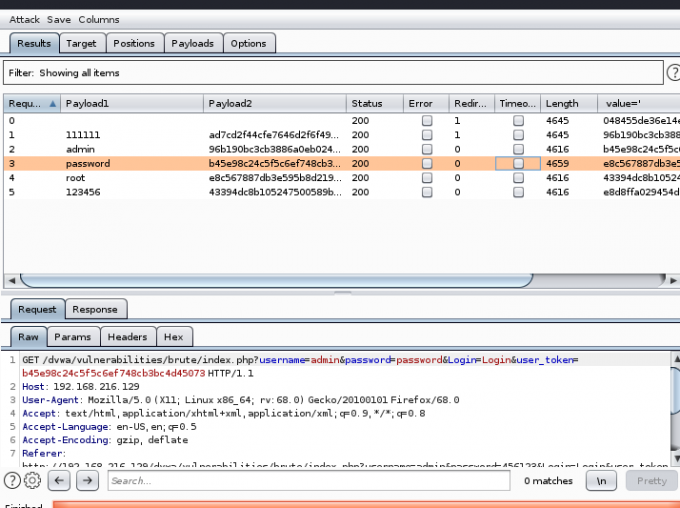
Task: Sort by value=' column header
Action: pos(639,104)
